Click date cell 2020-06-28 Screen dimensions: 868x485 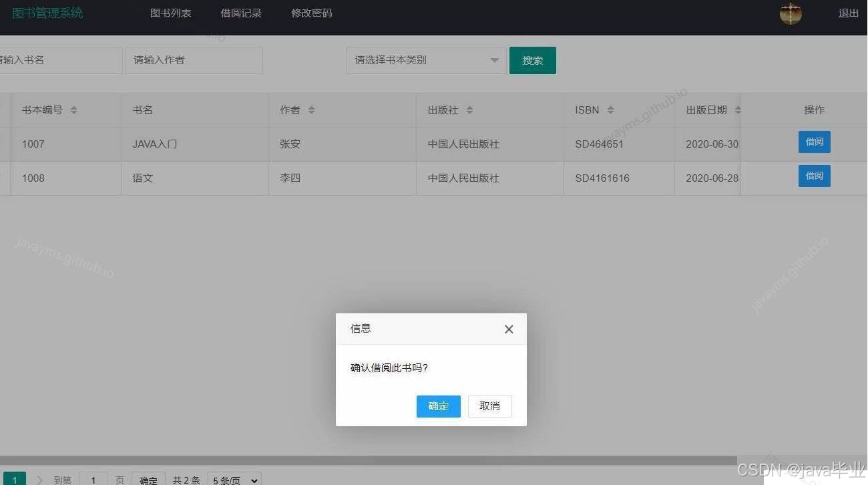(x=708, y=178)
